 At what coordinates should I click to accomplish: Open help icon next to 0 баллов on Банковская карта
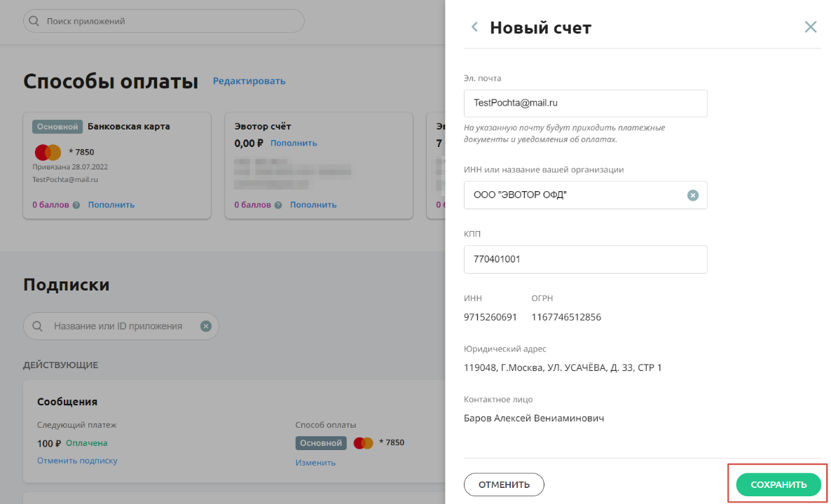(x=76, y=205)
